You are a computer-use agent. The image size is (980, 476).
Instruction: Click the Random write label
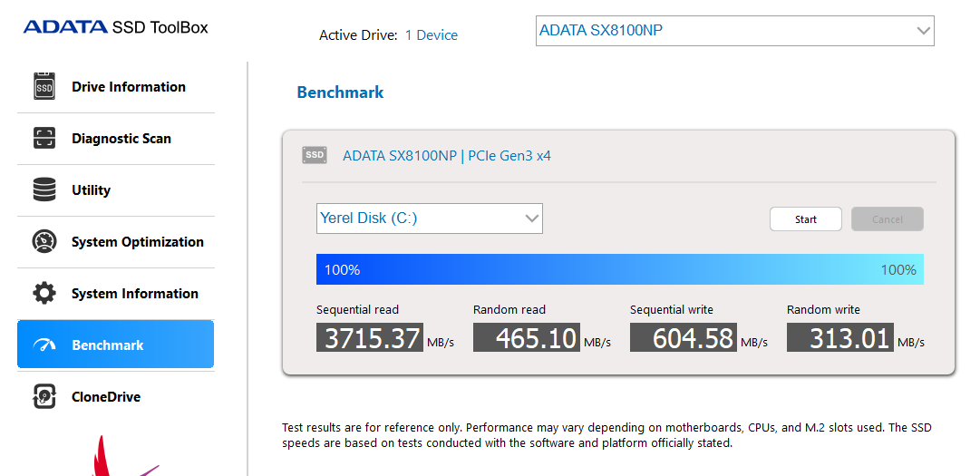pos(823,310)
